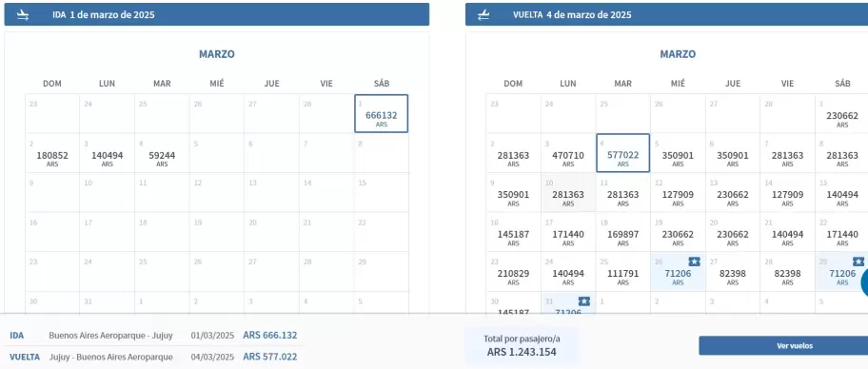Click the outbound fare 'ARS 666.132'

point(270,336)
